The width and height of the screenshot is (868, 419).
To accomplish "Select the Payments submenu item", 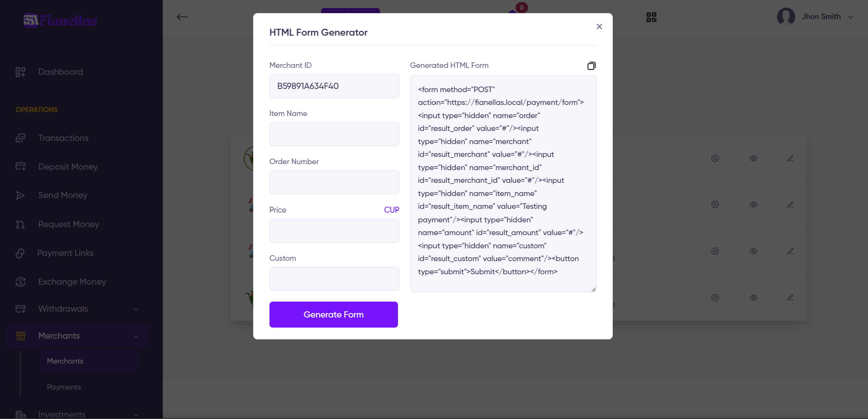I will tap(64, 387).
